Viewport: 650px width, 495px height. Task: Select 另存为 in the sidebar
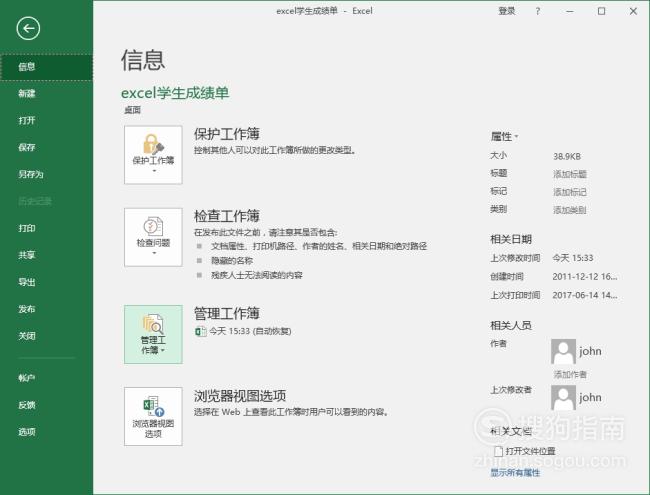point(46,174)
